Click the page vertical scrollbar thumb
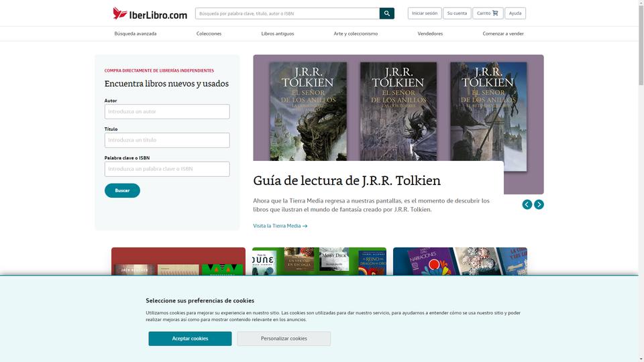 pos(641,44)
